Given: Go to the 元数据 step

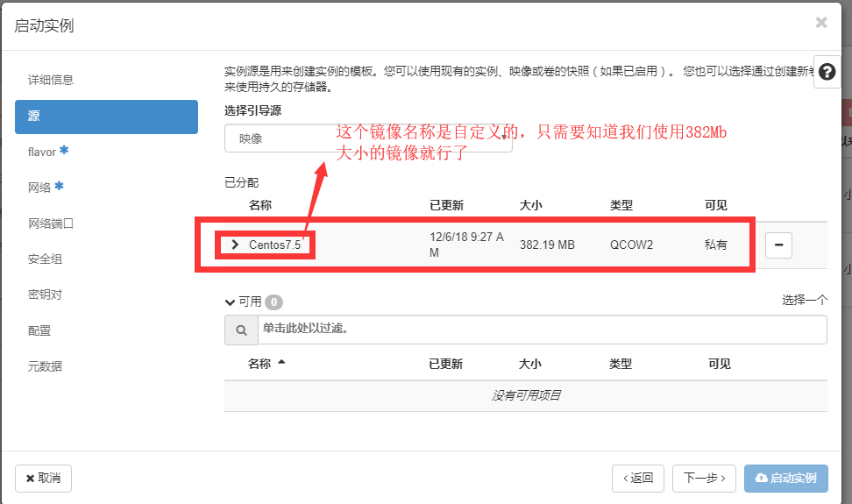Looking at the screenshot, I should pos(46,366).
